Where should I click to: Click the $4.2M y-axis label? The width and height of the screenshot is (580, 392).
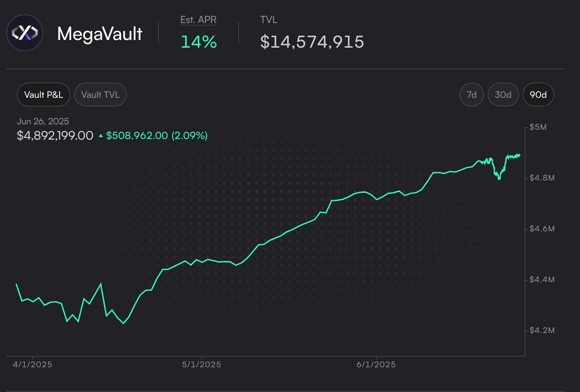tap(542, 330)
